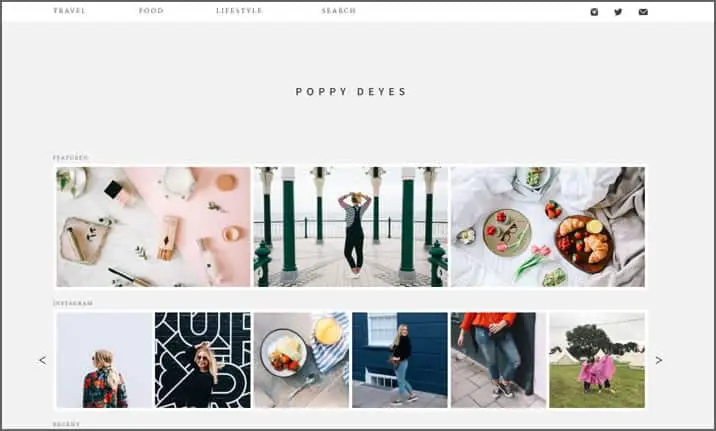The height and width of the screenshot is (431, 716).
Task: View Instagram photo of pink ponchos on grass
Action: (597, 360)
